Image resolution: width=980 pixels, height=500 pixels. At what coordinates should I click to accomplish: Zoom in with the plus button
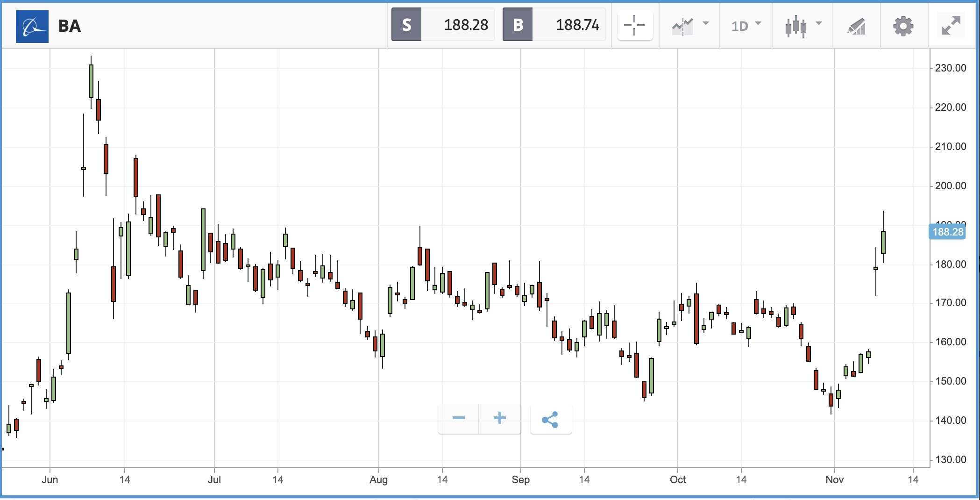[500, 418]
